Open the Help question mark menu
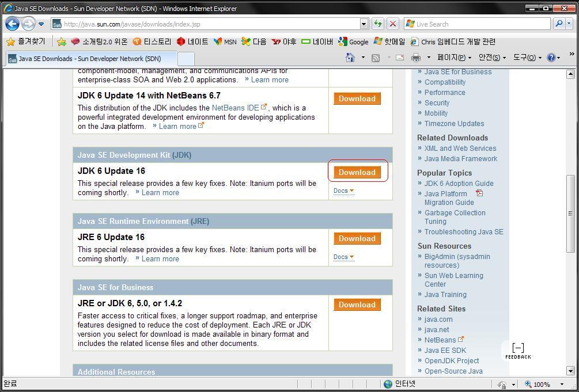The image size is (579, 392). point(553,58)
